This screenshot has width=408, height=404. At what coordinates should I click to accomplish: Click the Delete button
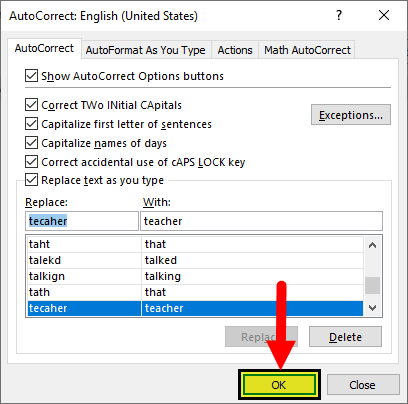(345, 337)
